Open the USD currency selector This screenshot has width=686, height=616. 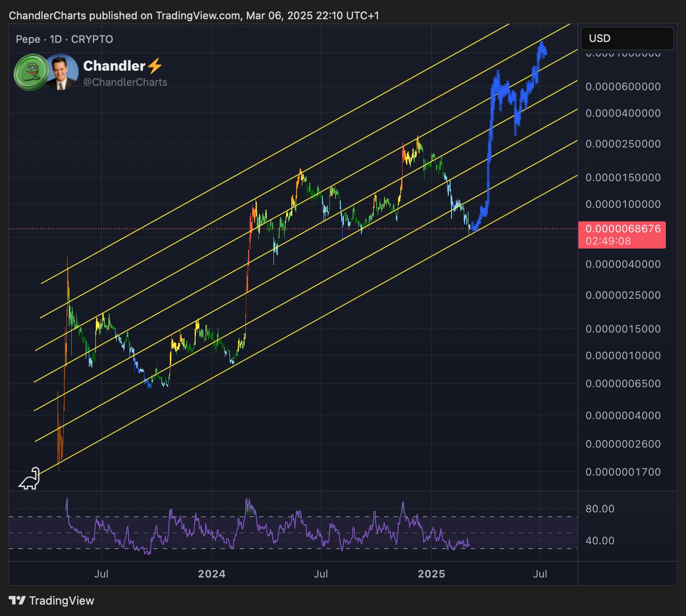tap(626, 38)
